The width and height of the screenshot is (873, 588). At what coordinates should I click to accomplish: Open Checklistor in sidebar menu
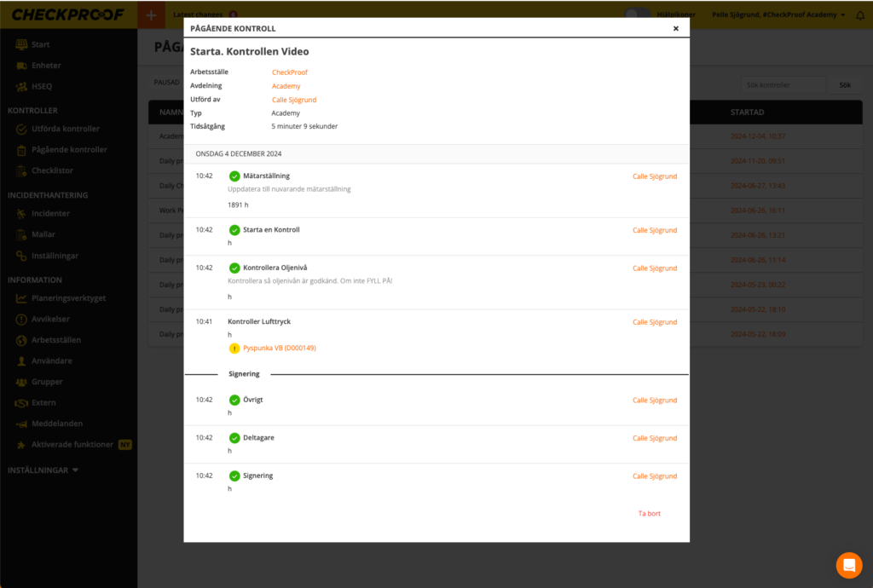coord(52,170)
